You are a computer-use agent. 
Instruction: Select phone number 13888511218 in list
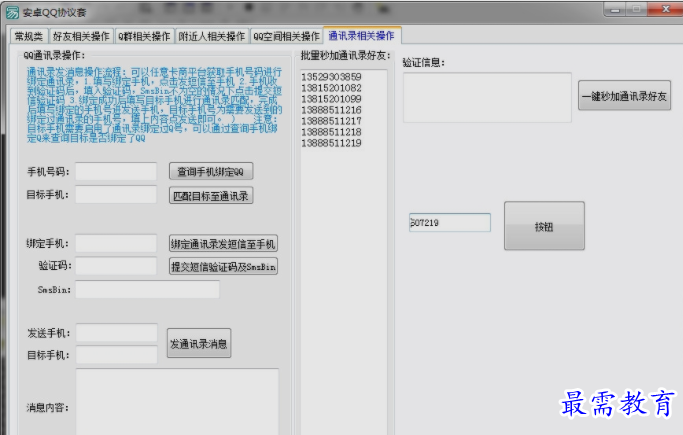pos(331,132)
